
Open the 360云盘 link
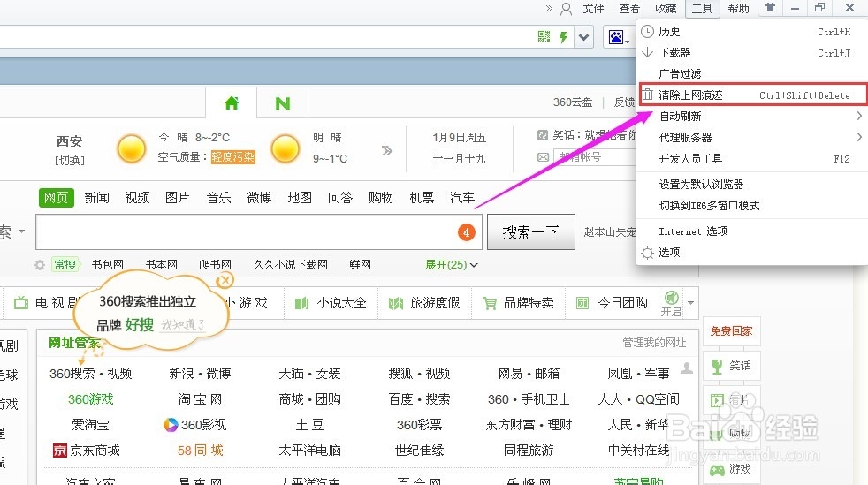coord(573,102)
